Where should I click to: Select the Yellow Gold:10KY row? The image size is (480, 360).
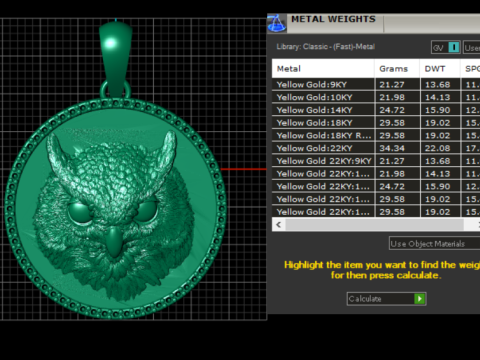376,97
